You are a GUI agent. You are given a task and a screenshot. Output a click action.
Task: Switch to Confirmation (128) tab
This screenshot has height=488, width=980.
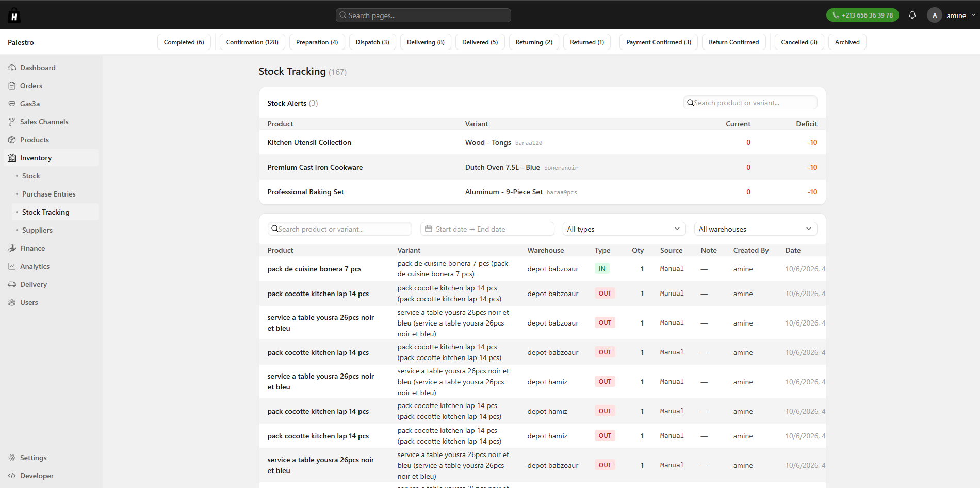click(252, 42)
